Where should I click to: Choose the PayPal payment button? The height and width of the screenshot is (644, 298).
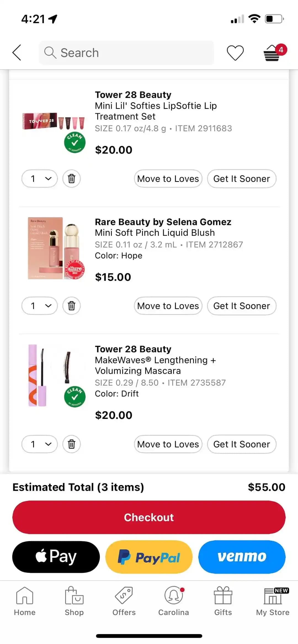coord(149,557)
